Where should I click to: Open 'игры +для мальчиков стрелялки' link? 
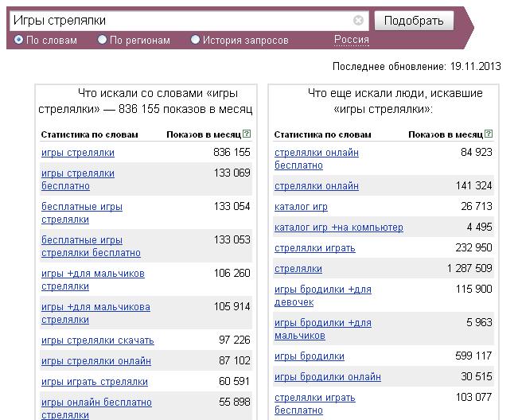[93, 280]
